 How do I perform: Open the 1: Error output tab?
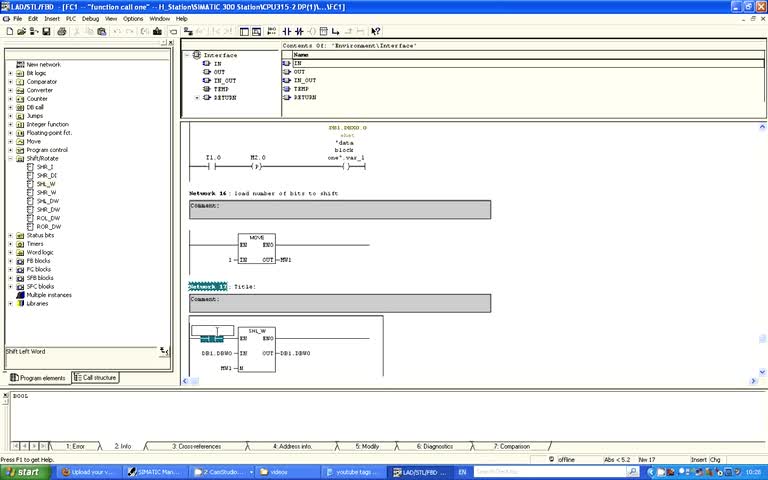(x=75, y=446)
